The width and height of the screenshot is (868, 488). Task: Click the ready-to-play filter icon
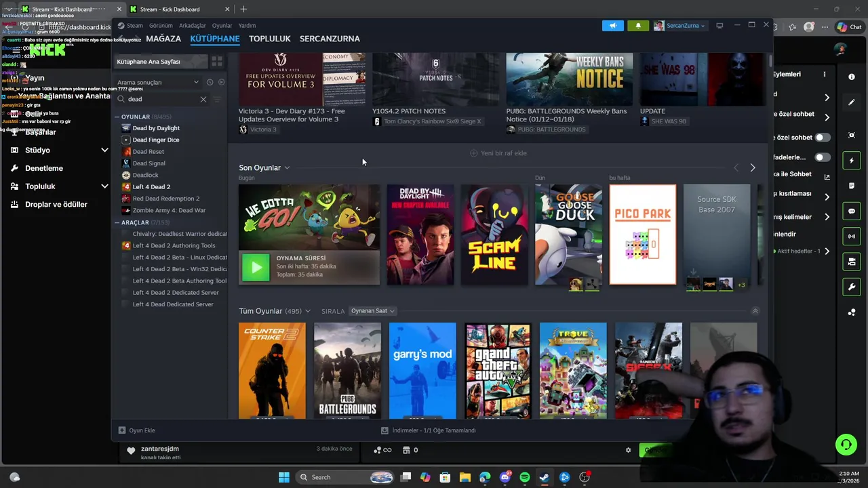click(221, 82)
